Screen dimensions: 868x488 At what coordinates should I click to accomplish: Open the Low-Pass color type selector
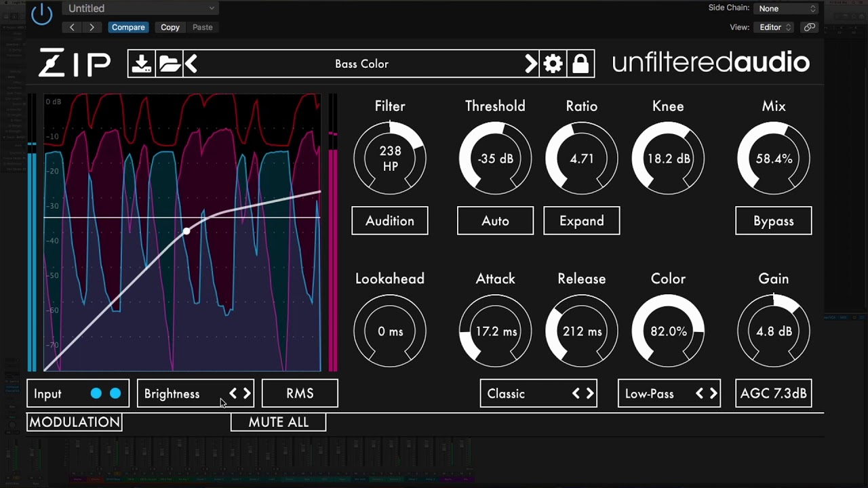[669, 394]
